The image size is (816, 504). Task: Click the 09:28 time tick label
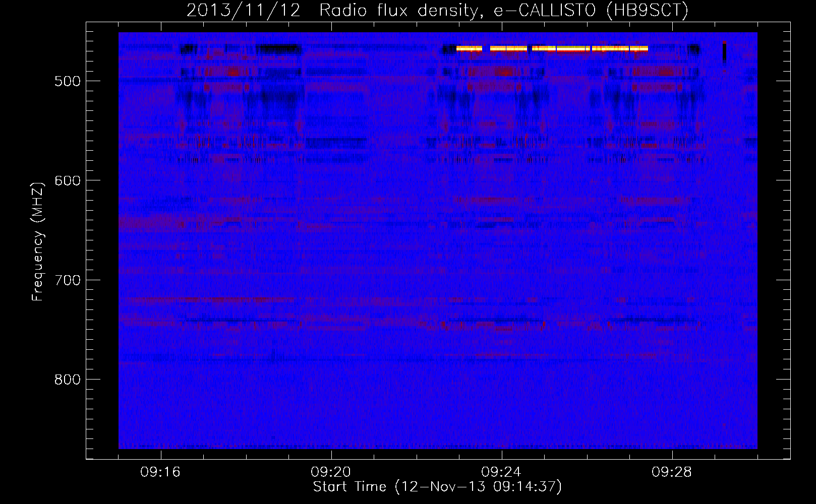point(672,472)
